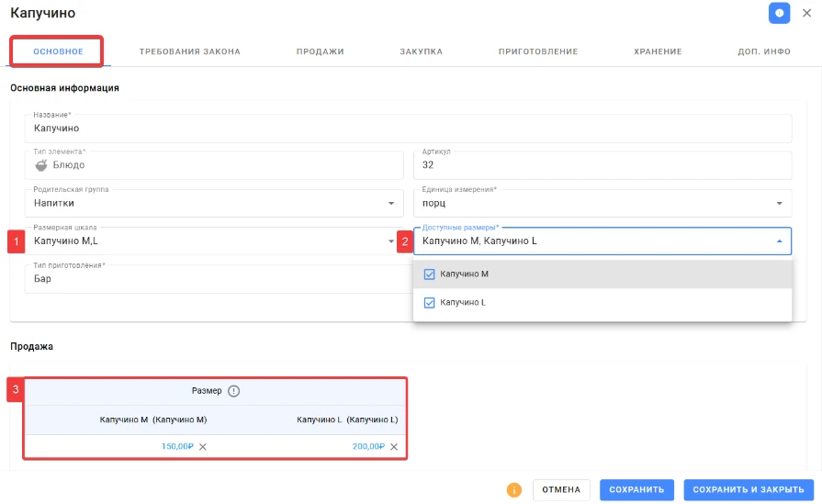Expand the Родительская группа dropdown
822x504 pixels.
[x=391, y=203]
